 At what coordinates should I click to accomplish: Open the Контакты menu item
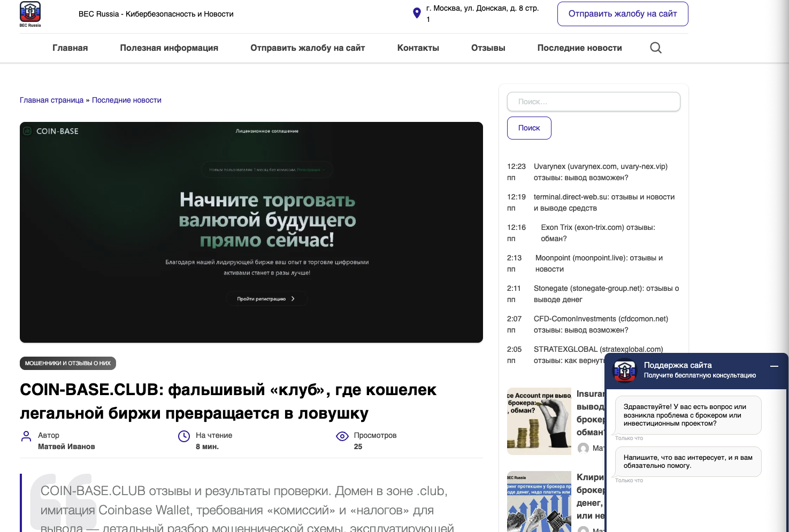[418, 48]
